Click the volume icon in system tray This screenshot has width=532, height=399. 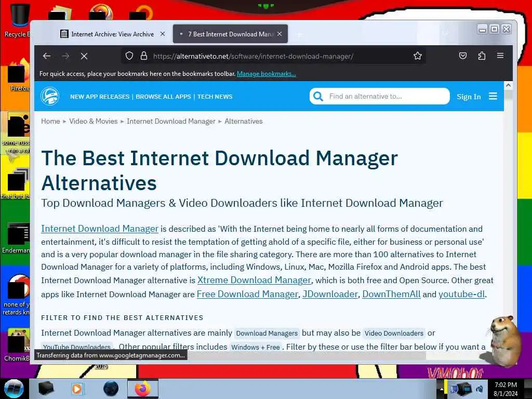[480, 389]
